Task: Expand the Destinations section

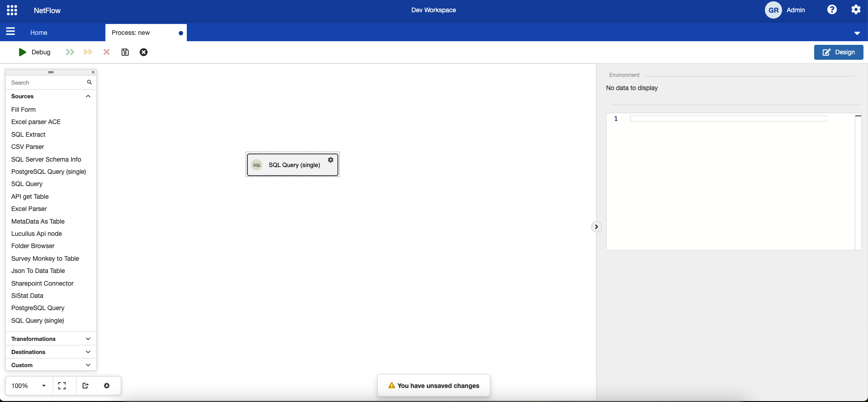Action: point(88,352)
